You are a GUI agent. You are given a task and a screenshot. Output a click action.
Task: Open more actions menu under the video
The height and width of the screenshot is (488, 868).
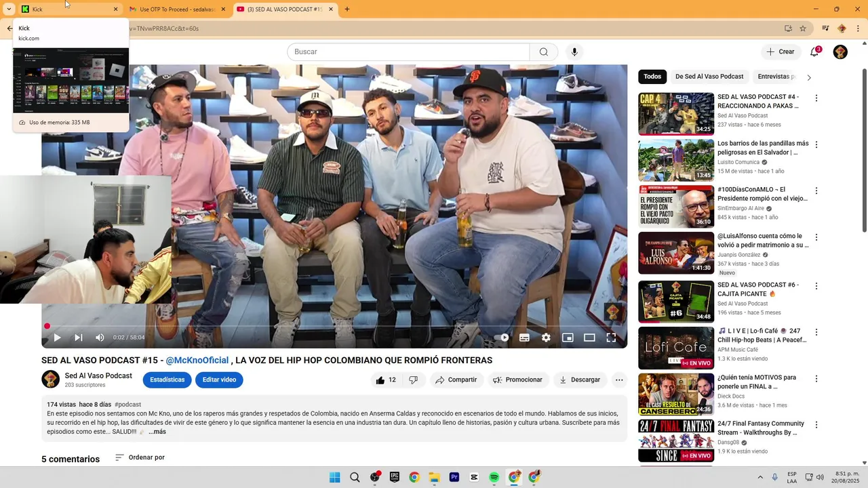click(x=619, y=380)
